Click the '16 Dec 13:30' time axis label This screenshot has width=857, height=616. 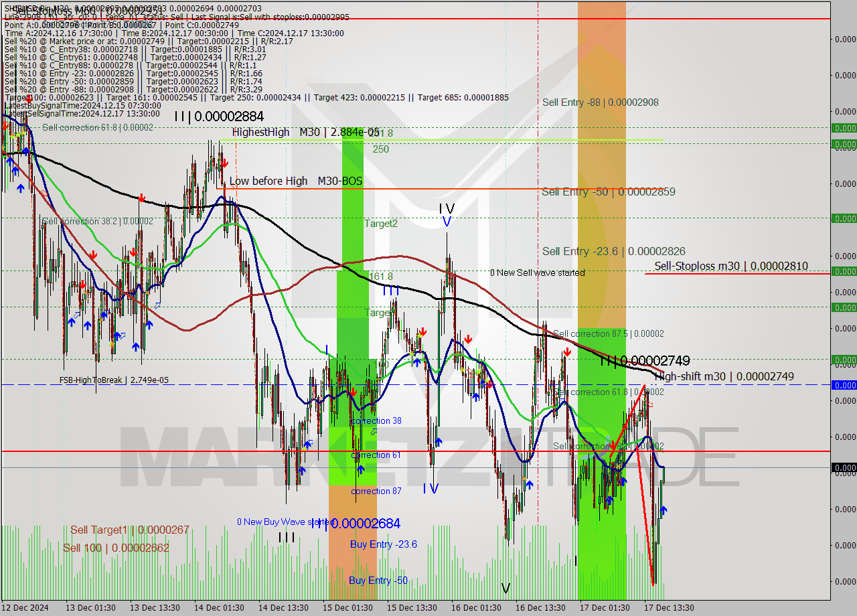pos(540,607)
